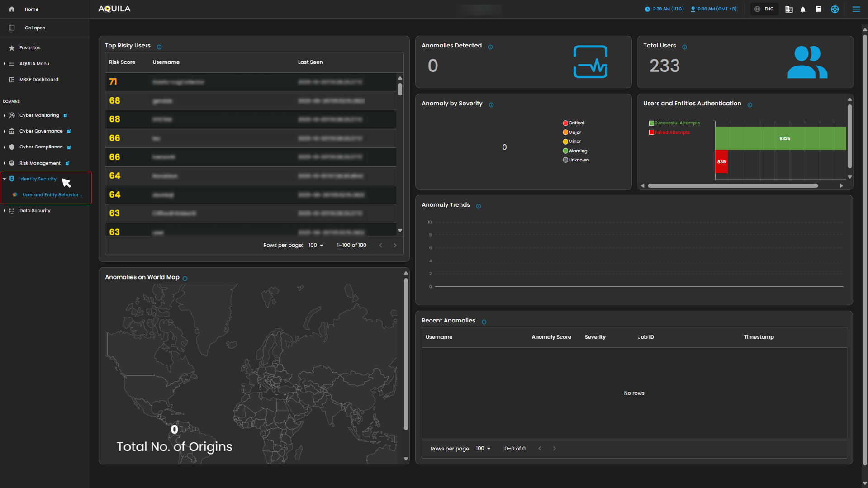Toggle Critical severity in the legend
Screen dimensions: 868x488
(x=573, y=123)
